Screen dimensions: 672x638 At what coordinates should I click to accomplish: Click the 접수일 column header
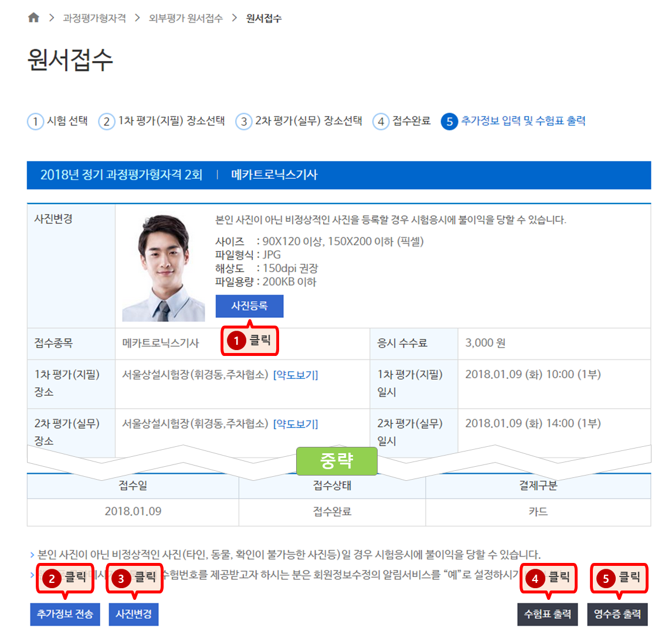coord(133,486)
